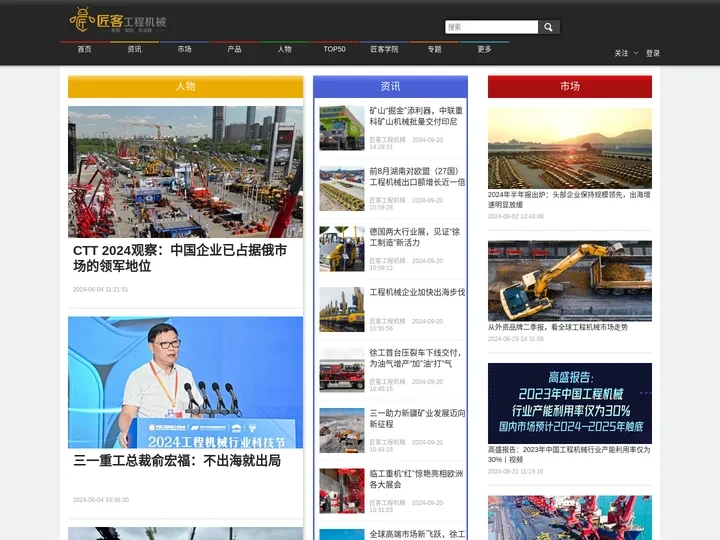Open thumbnail of red fracturing truck
This screenshot has width=720, height=540.
click(342, 370)
